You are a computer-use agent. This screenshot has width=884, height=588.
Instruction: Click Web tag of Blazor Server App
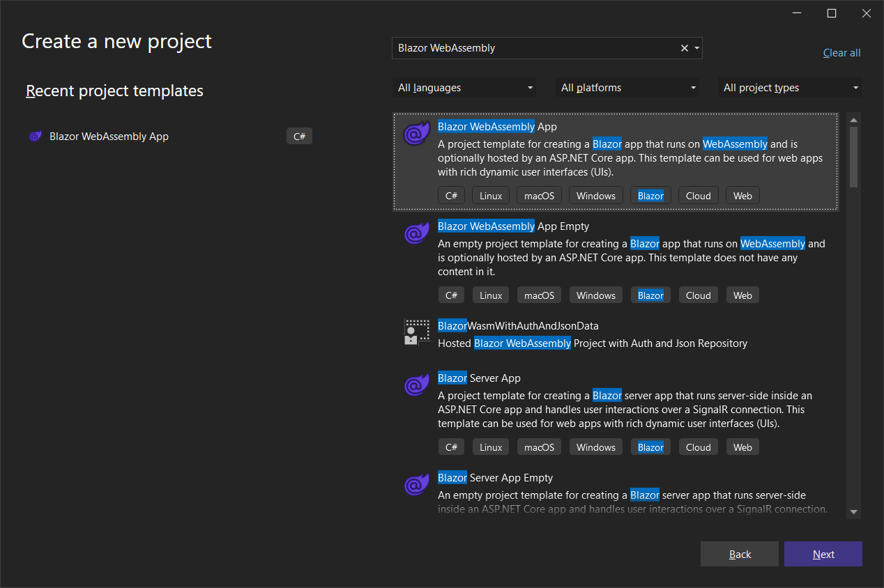[x=742, y=447]
